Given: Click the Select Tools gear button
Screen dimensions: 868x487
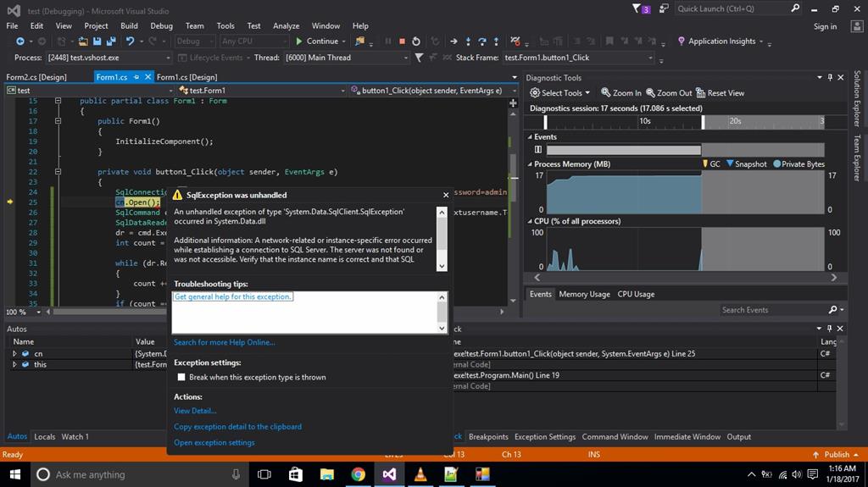Looking at the screenshot, I should tap(559, 93).
